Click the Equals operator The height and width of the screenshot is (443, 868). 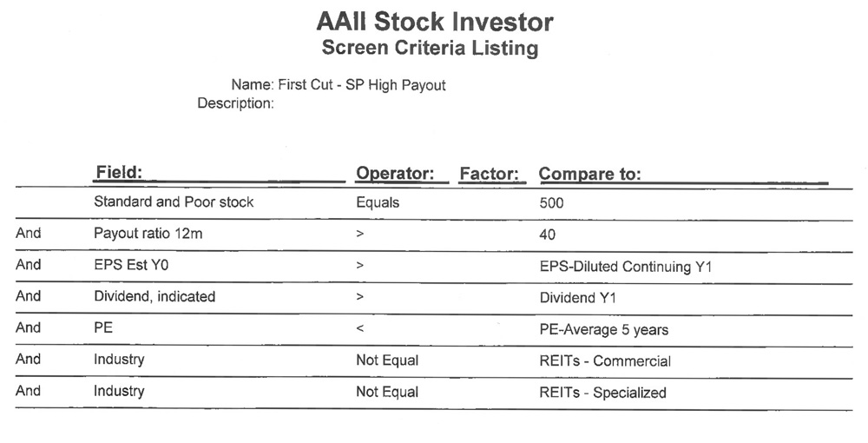[378, 202]
